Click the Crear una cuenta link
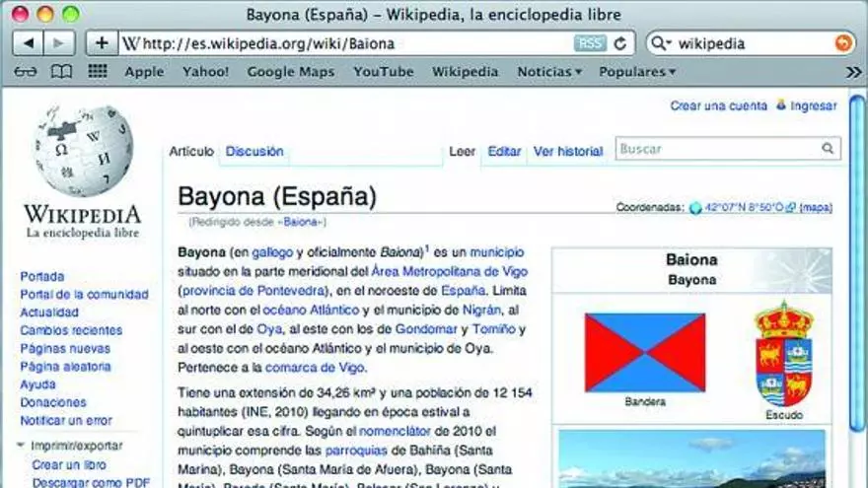Viewport: 868px width, 488px height. 718,105
